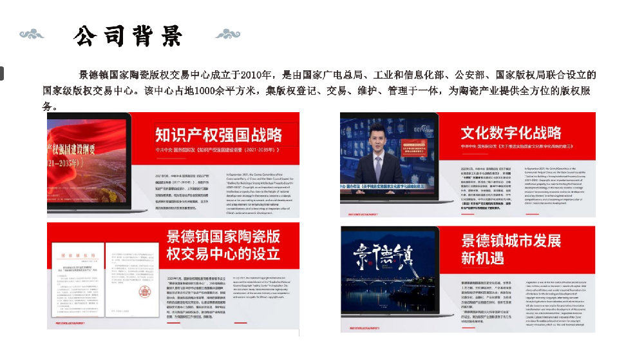The height and width of the screenshot is (341, 644).
Task: Select the 公司背景 page title
Action: [129, 35]
